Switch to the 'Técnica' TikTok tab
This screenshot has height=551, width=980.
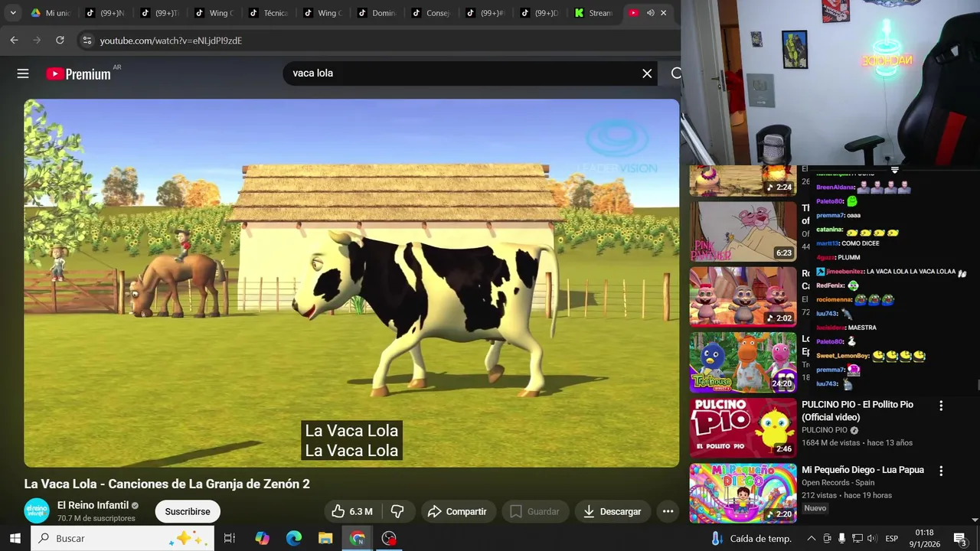[268, 13]
